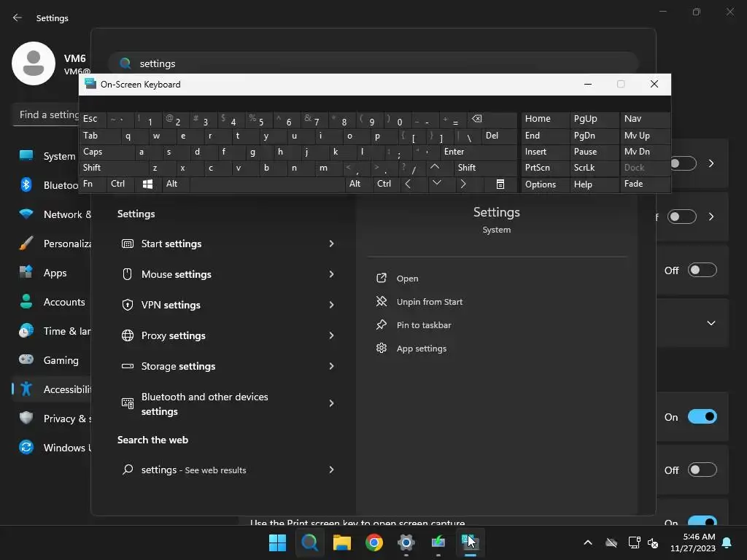Select the On-Screen Keyboard taskbar icon
Screen dimensions: 747x560
(x=470, y=542)
